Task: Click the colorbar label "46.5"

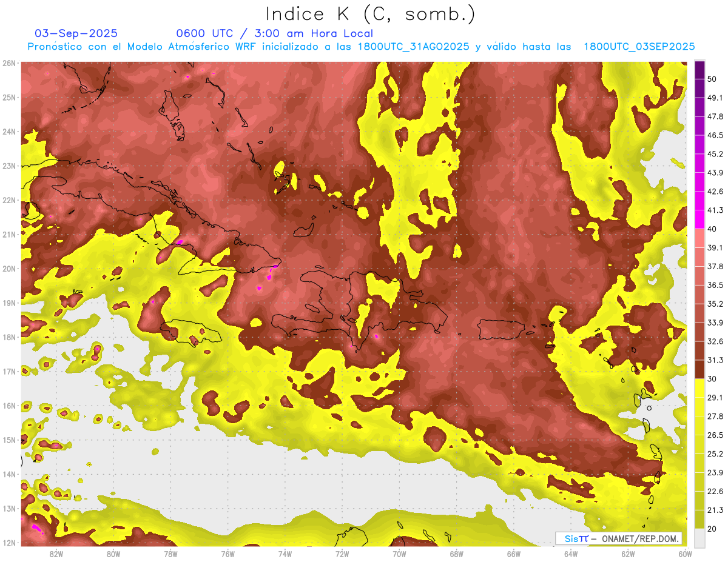Action: tap(715, 135)
